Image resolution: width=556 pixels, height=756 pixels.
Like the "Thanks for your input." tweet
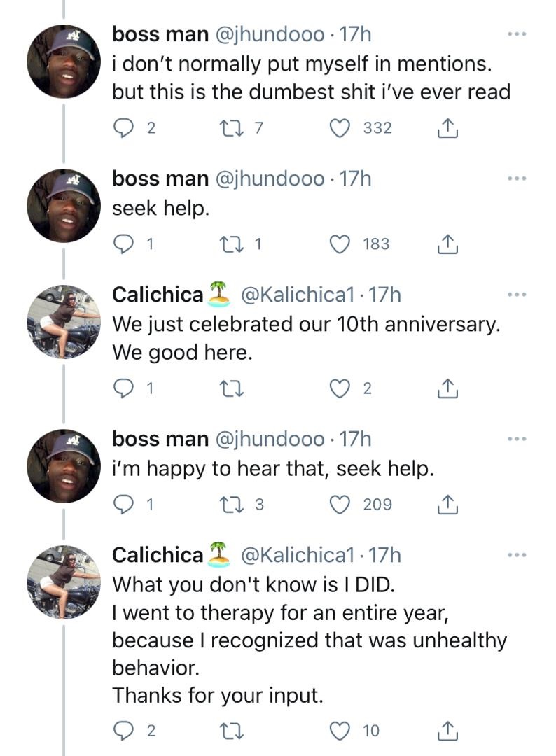[x=340, y=731]
